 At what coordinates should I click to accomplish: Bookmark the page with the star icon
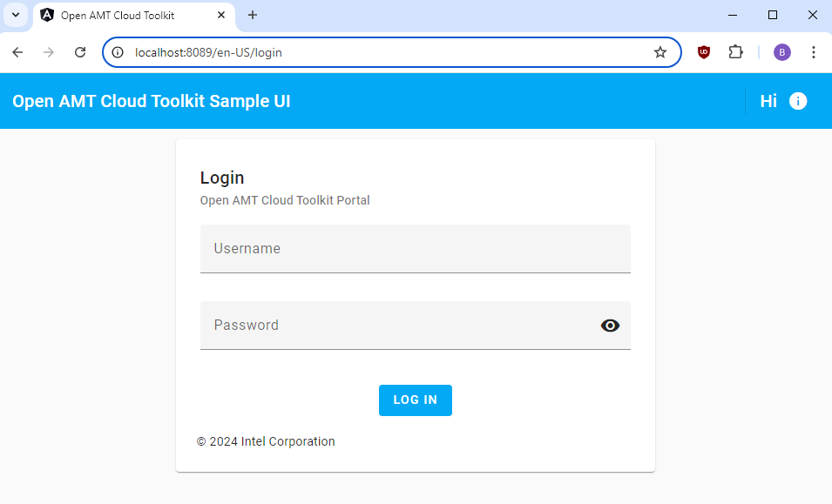(x=660, y=52)
